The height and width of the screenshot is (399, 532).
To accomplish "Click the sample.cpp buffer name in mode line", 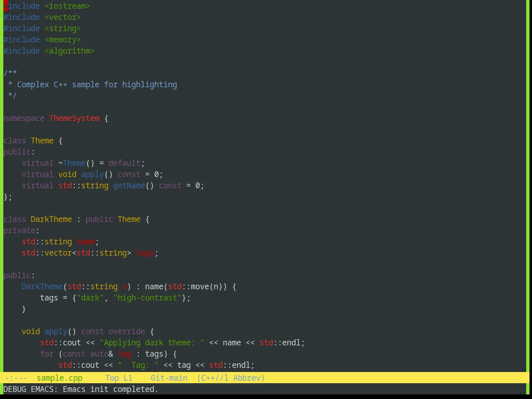I will point(59,378).
